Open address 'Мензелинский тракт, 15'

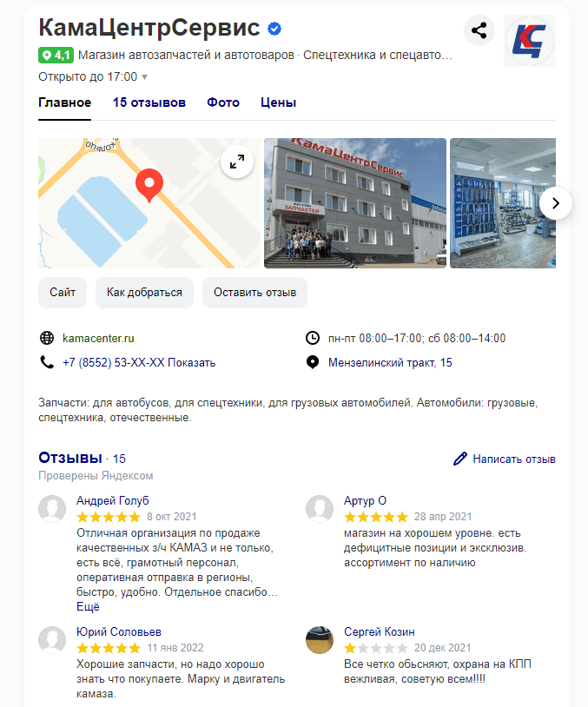point(390,362)
